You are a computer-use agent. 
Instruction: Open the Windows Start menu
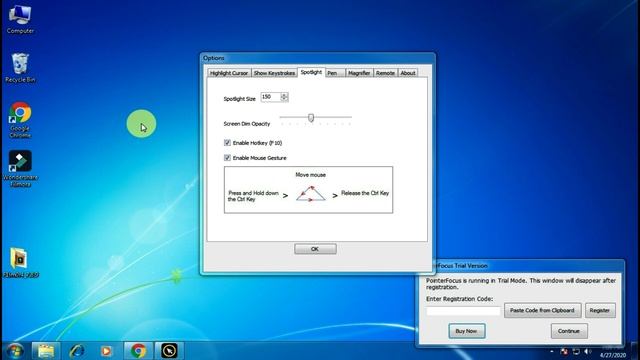[x=15, y=351]
